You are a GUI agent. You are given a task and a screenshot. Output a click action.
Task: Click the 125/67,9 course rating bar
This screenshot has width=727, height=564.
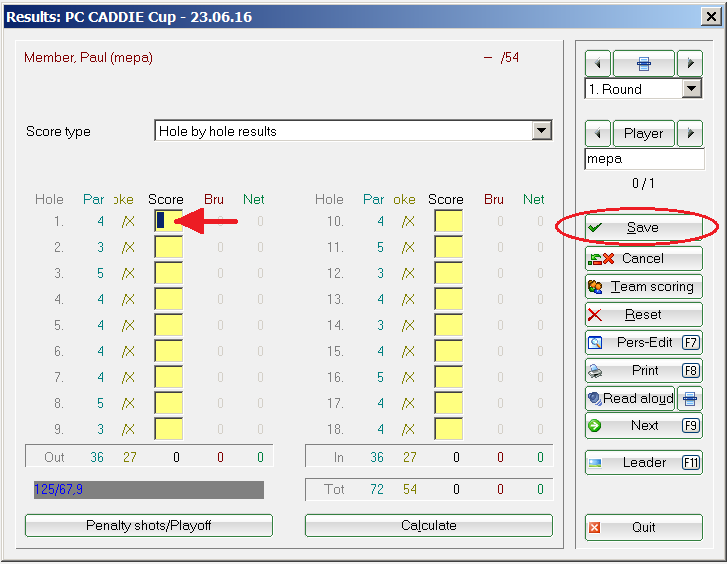pos(149,490)
